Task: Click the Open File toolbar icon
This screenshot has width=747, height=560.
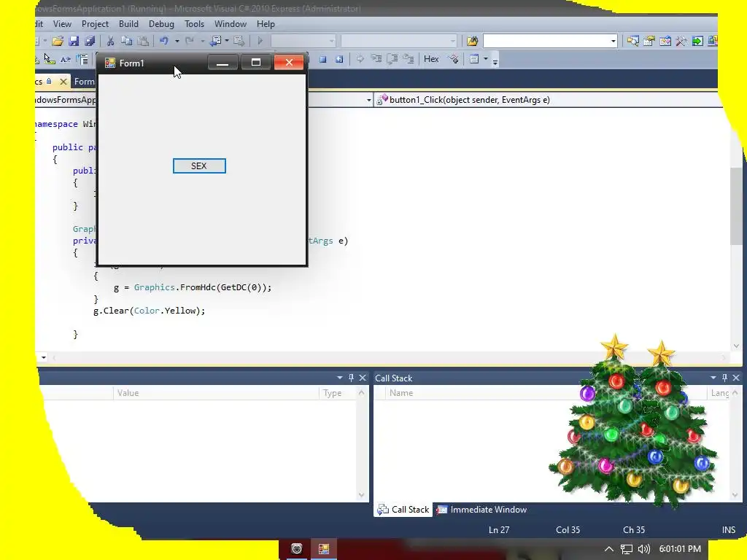Action: point(58,41)
